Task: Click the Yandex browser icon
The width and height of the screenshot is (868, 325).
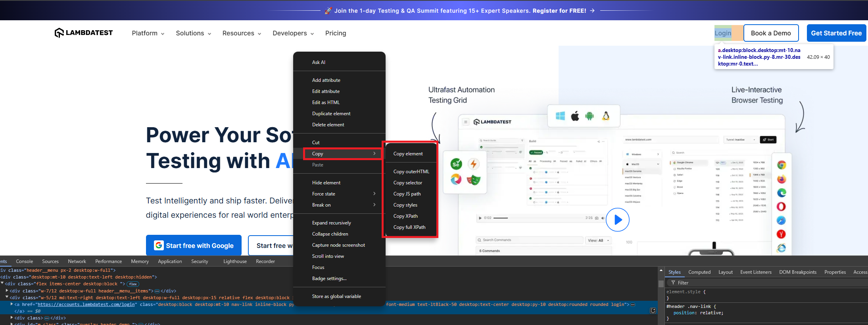Action: (782, 234)
